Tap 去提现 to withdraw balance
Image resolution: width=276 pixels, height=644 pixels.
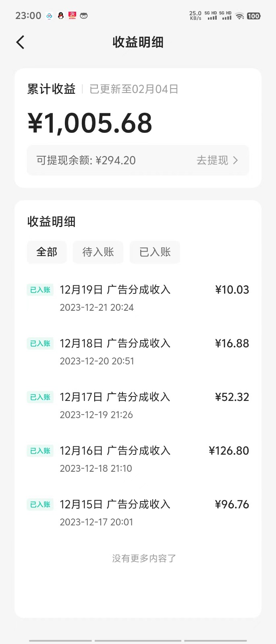(212, 160)
